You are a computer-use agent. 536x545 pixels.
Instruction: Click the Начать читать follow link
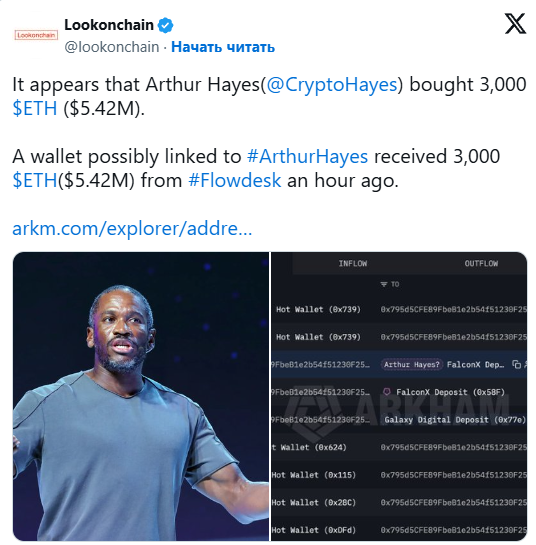click(x=223, y=47)
